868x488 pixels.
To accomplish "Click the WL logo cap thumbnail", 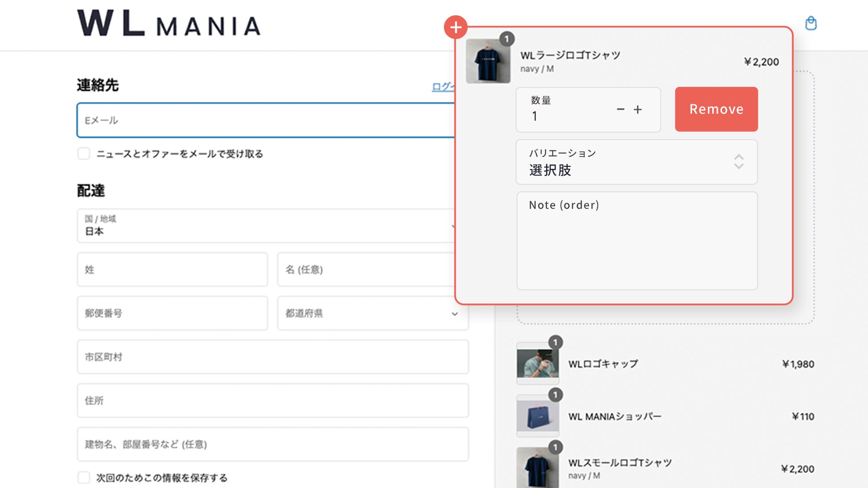I will [x=537, y=363].
